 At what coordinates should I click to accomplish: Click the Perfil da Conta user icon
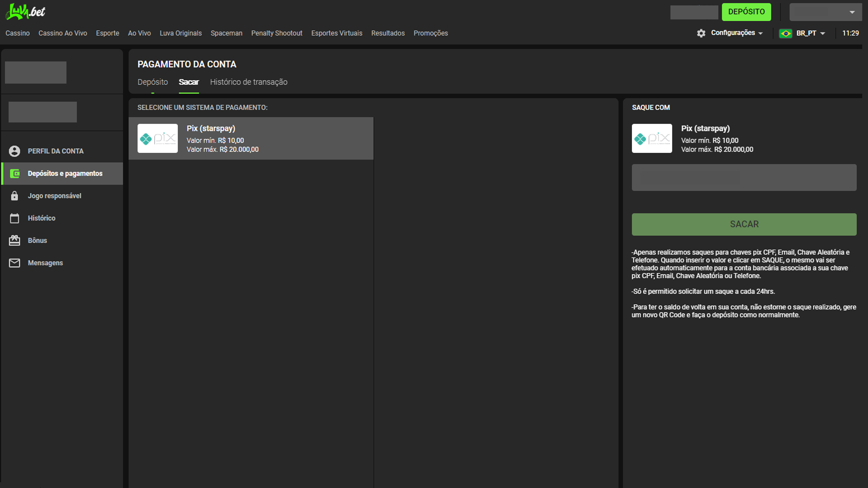point(14,151)
